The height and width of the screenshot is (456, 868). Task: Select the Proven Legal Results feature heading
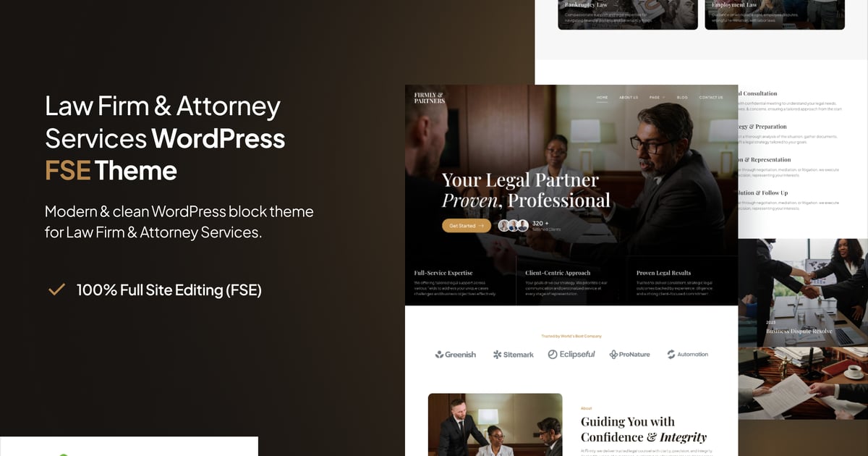tap(663, 273)
